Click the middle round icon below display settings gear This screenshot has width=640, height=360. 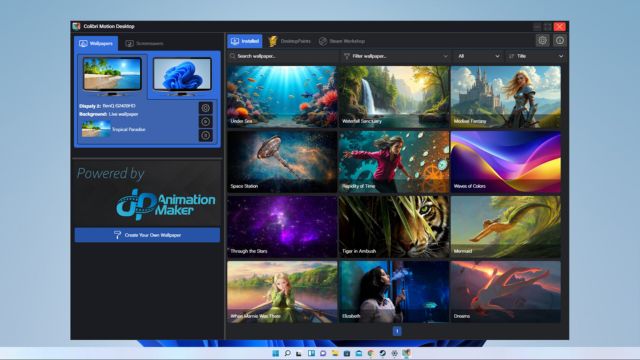click(206, 122)
